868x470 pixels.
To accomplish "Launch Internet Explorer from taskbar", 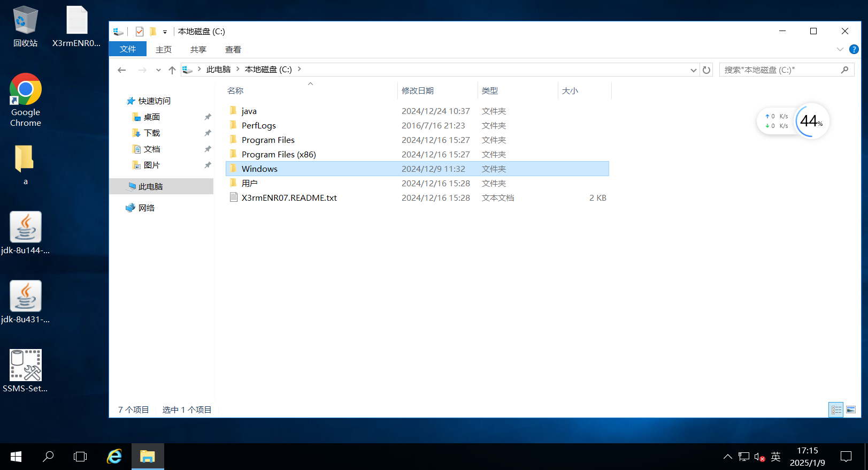I will click(x=114, y=457).
